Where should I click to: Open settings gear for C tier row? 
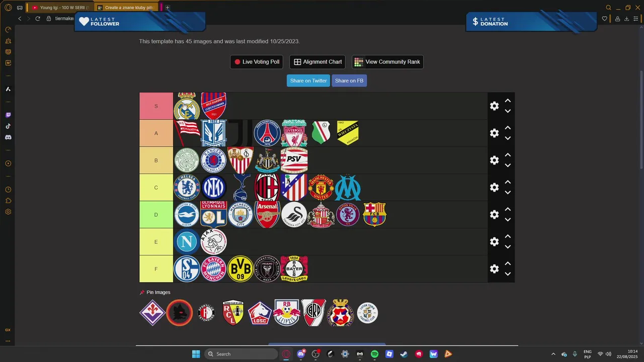coord(494,188)
